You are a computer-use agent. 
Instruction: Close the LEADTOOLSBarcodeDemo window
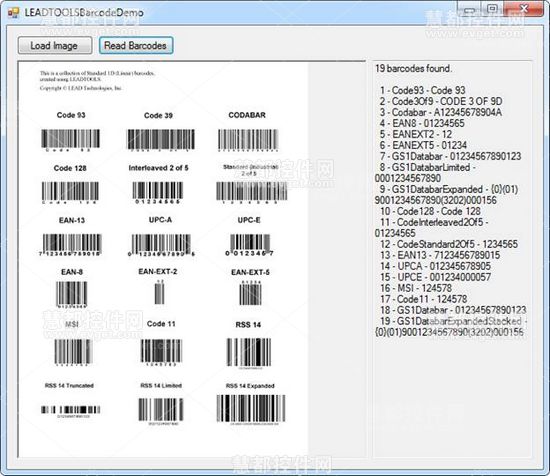(x=523, y=9)
